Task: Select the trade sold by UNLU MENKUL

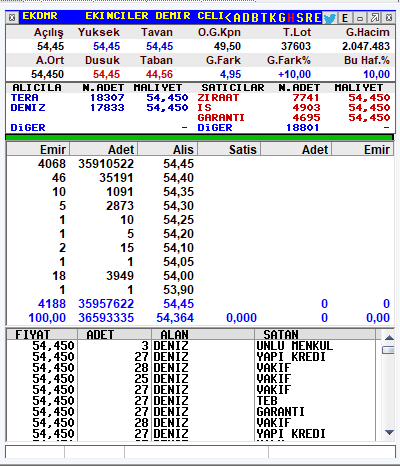Action: 191,346
